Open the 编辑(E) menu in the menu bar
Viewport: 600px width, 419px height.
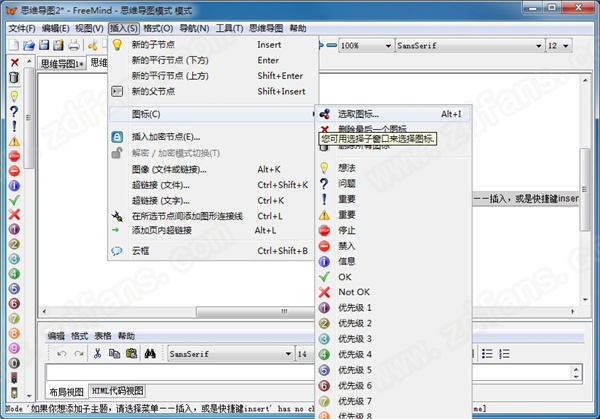click(55, 28)
